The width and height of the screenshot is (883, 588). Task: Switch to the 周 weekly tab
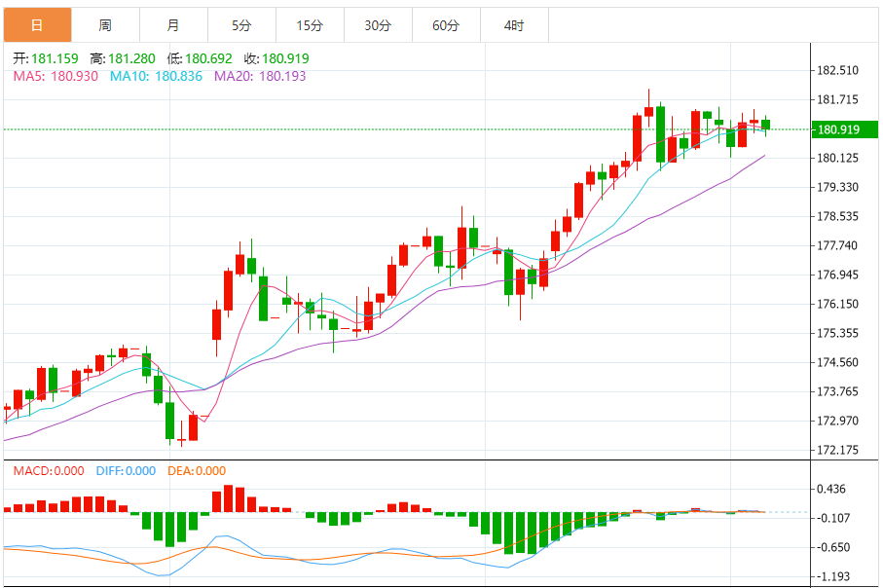(105, 25)
